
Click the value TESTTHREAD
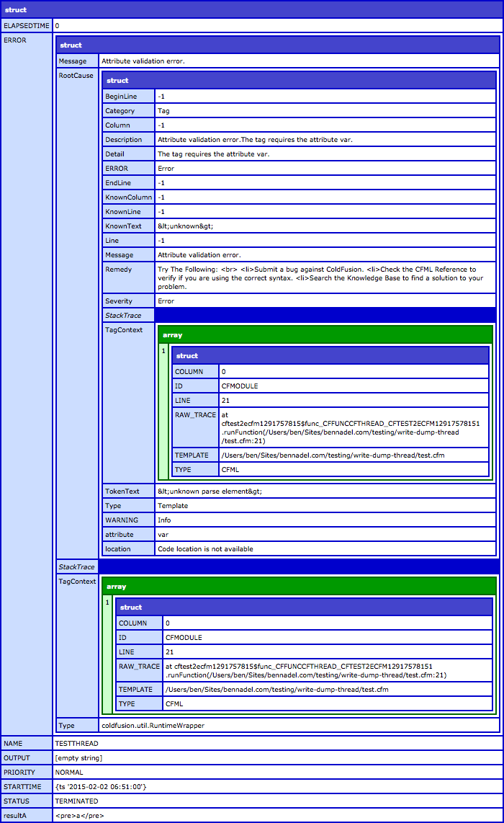coord(76,743)
